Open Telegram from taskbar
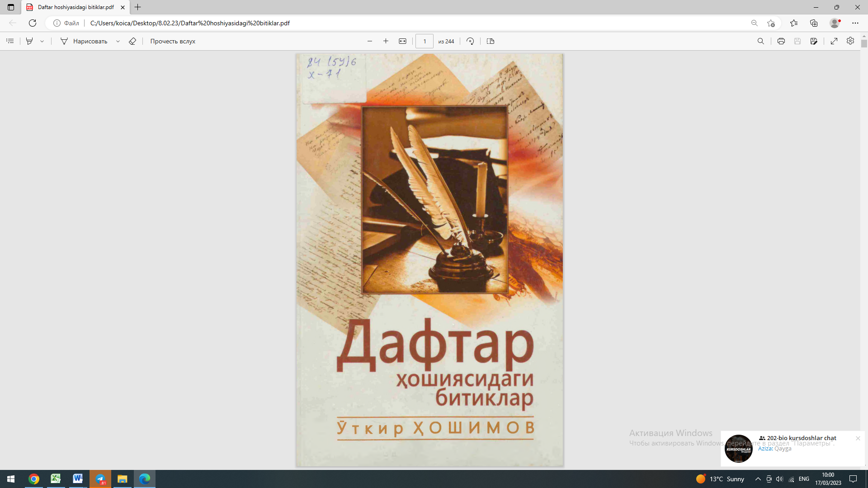Screen dimensions: 868x488 100,479
